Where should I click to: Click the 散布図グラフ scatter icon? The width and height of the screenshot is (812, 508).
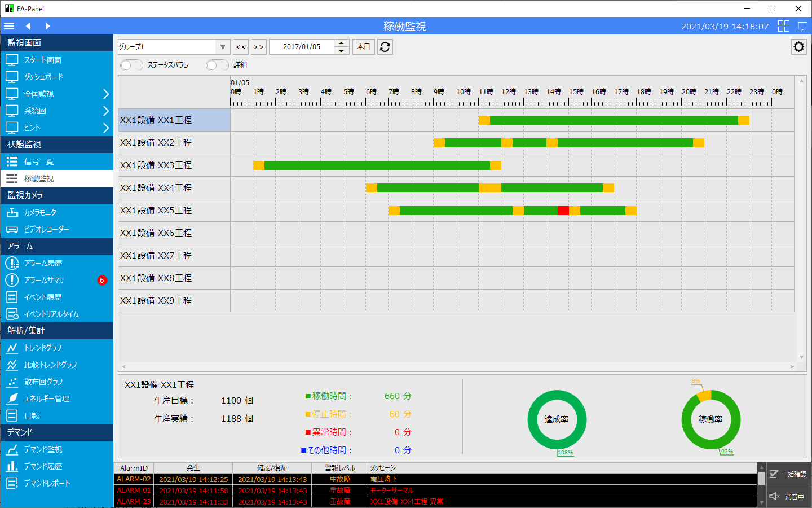point(12,382)
